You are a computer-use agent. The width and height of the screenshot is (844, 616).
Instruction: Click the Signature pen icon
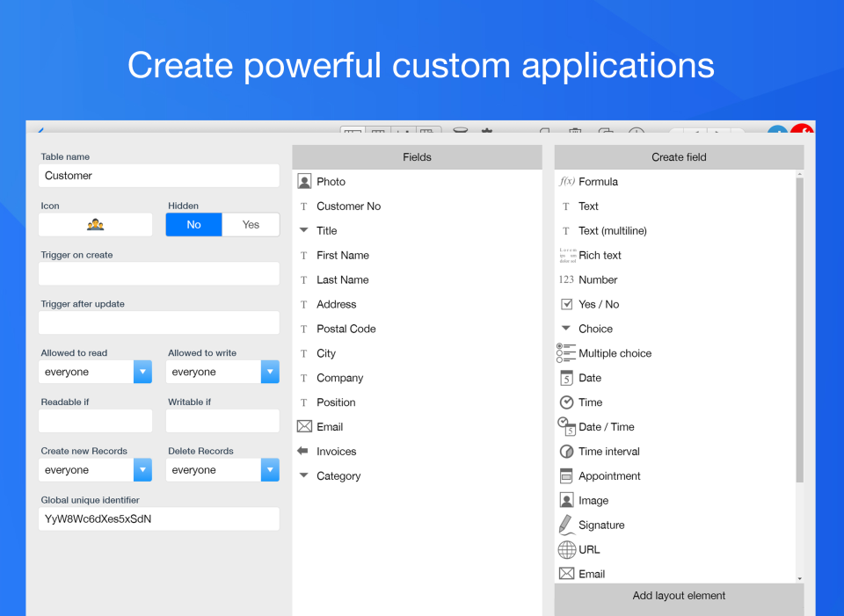(566, 525)
